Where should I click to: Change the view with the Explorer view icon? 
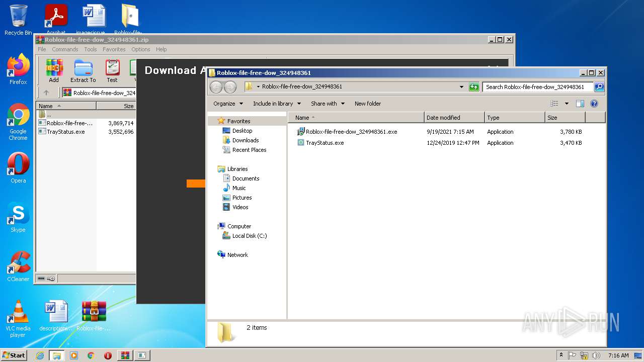(554, 104)
